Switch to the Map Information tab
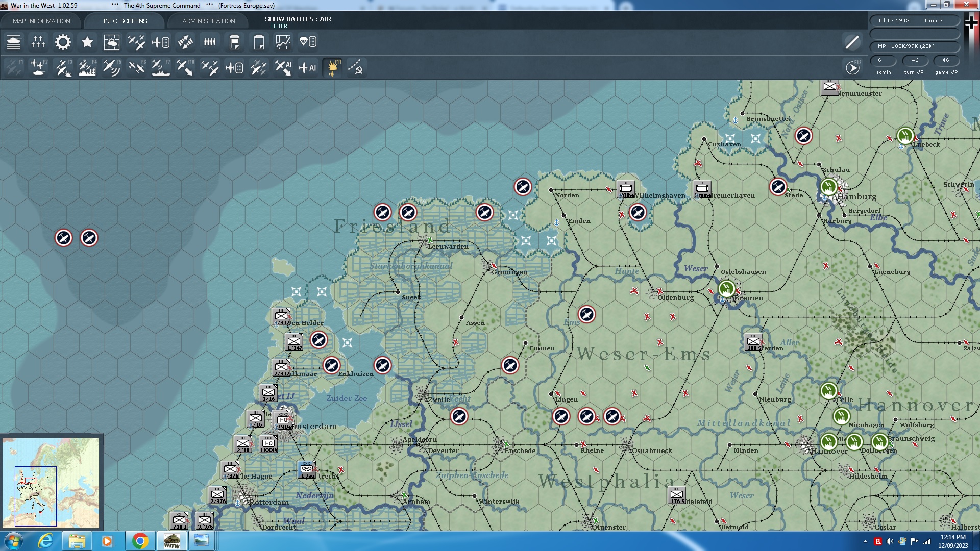The image size is (980, 551). 41,21
